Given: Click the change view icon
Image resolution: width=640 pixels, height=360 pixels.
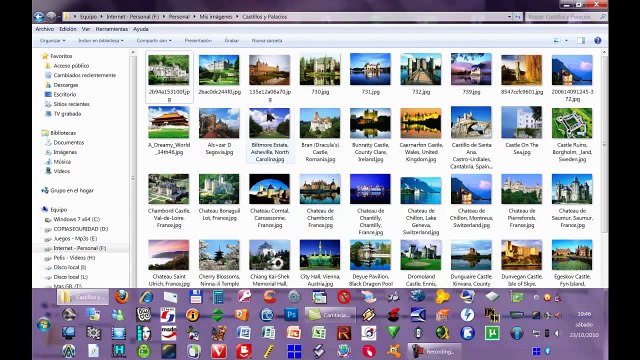Looking at the screenshot, I should pos(557,40).
